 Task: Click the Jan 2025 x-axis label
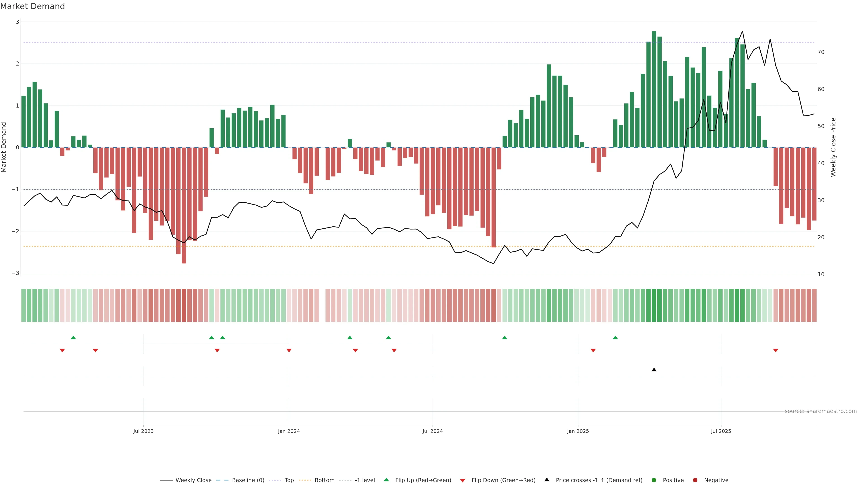(x=578, y=431)
